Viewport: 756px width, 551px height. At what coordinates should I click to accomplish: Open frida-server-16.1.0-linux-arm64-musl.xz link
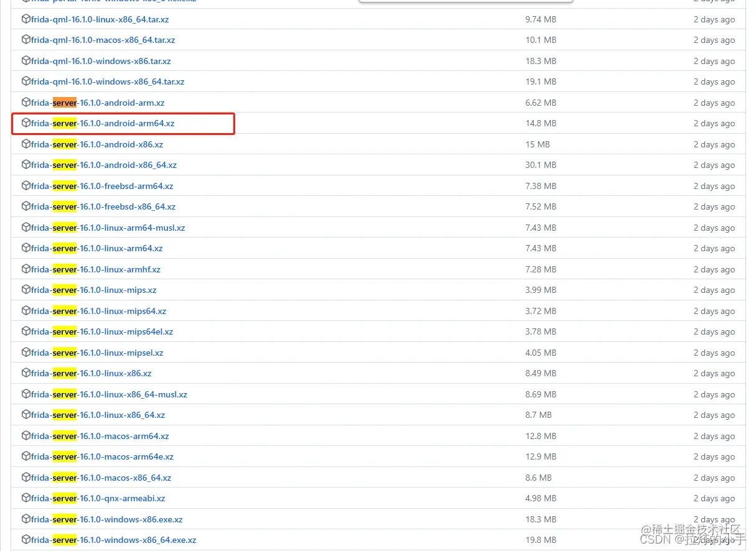coord(108,228)
